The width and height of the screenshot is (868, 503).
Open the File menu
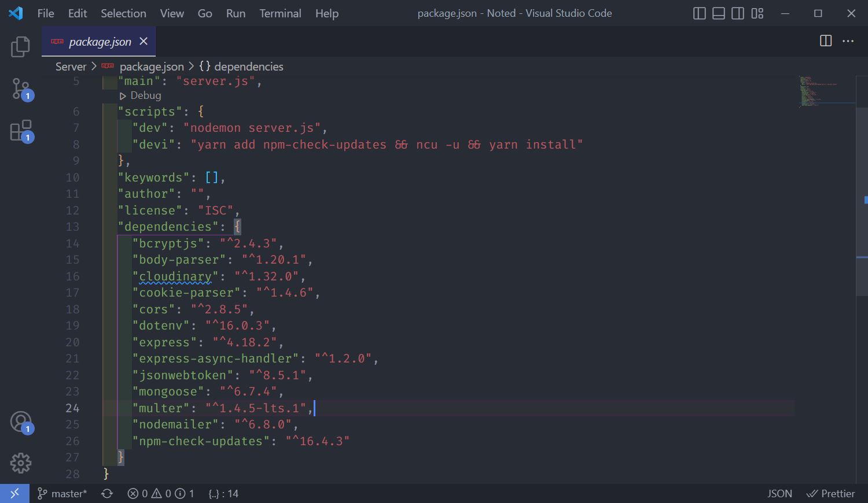tap(46, 13)
